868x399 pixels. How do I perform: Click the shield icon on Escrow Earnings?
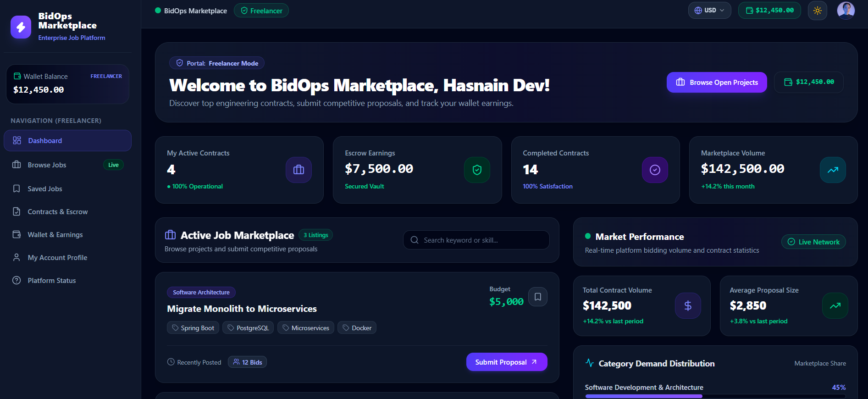(x=477, y=170)
